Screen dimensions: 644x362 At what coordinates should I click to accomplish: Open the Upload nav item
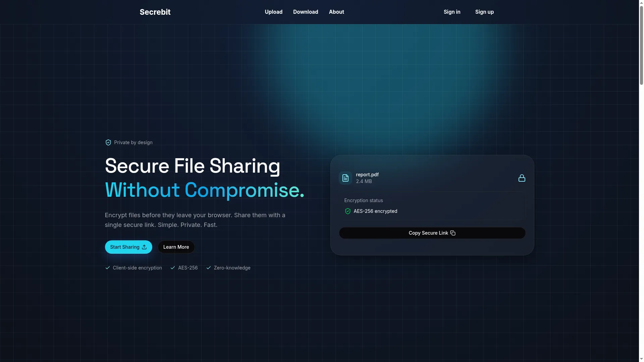tap(274, 12)
